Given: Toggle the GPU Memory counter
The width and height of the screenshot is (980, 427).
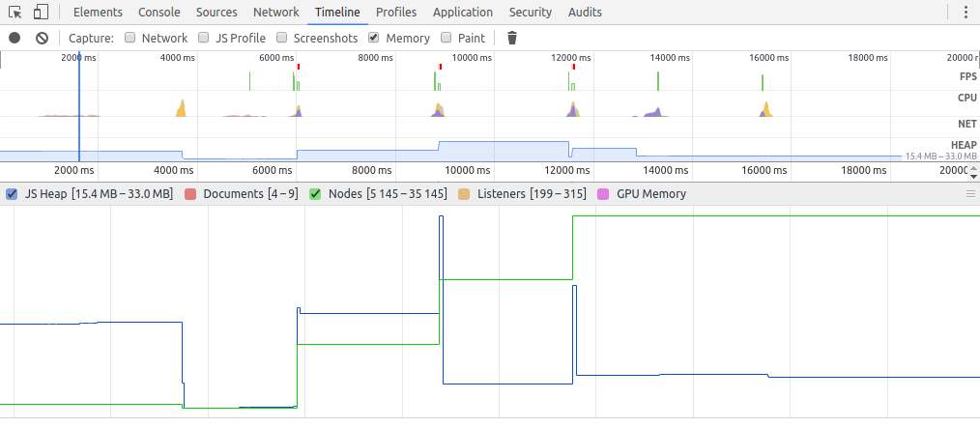Looking at the screenshot, I should point(603,194).
